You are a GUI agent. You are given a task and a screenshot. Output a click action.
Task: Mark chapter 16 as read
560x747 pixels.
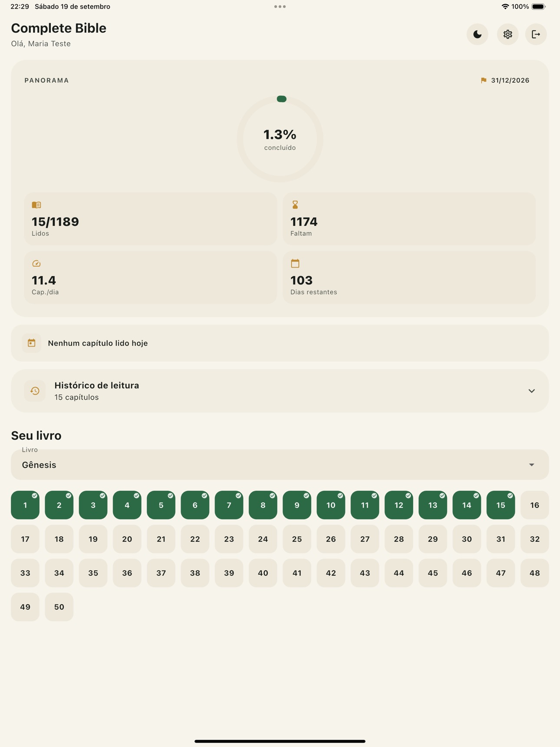click(x=535, y=505)
